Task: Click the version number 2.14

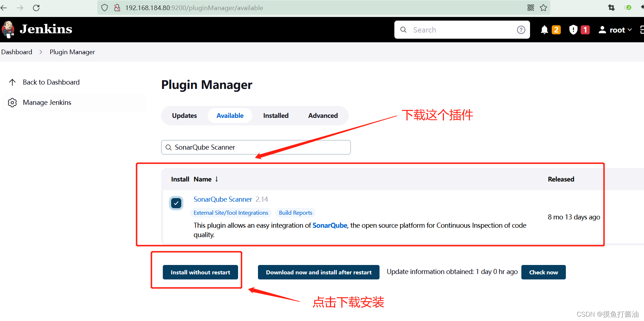Action: pyautogui.click(x=262, y=199)
